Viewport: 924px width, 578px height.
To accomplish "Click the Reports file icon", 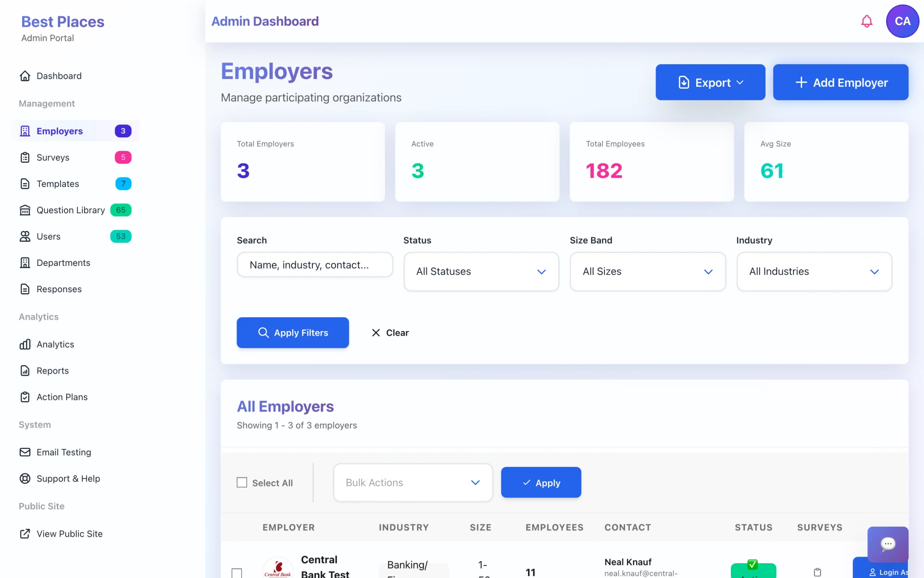I will 25,371.
